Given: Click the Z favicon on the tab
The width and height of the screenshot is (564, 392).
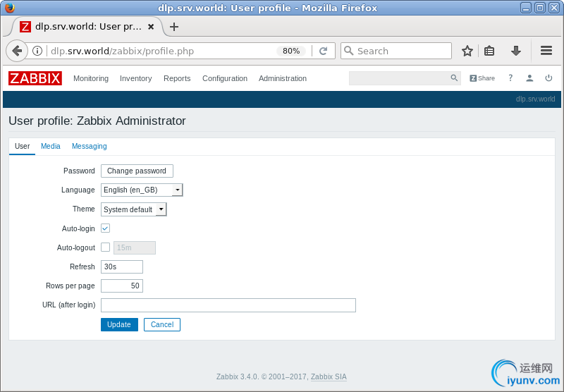Looking at the screenshot, I should (25, 27).
